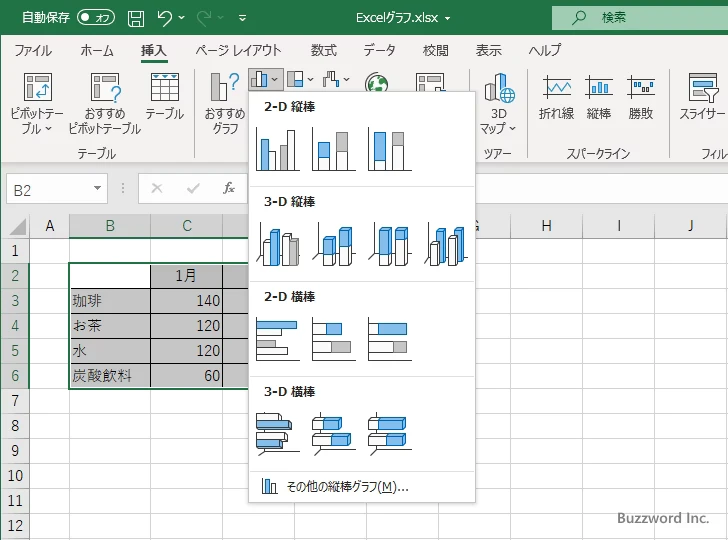Click the confirm checkmark formula button
728x540 pixels.
point(193,188)
